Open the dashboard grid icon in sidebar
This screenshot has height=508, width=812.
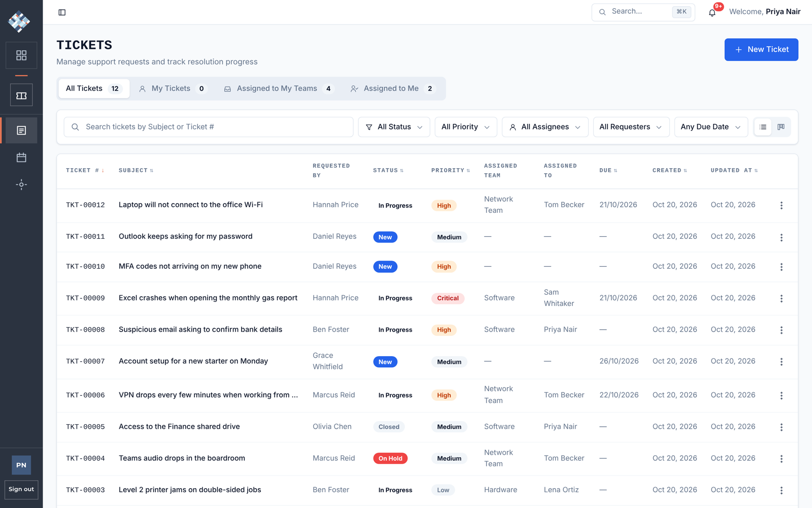[21, 55]
